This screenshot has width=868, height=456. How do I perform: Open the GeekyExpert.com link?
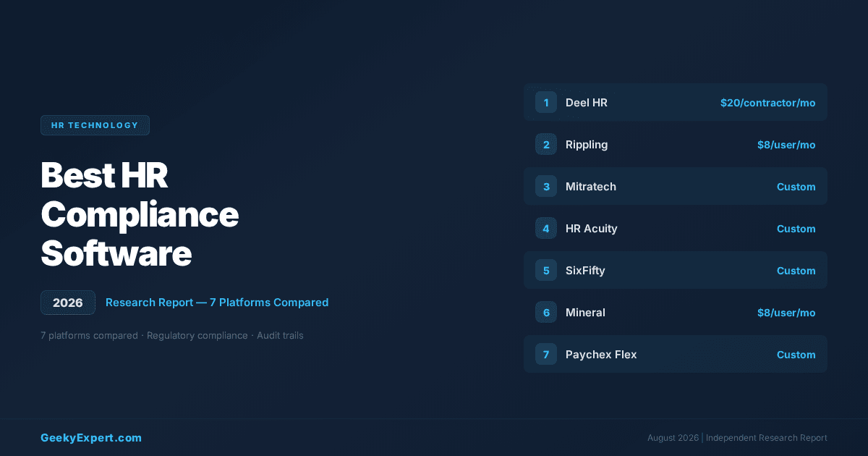pyautogui.click(x=91, y=438)
